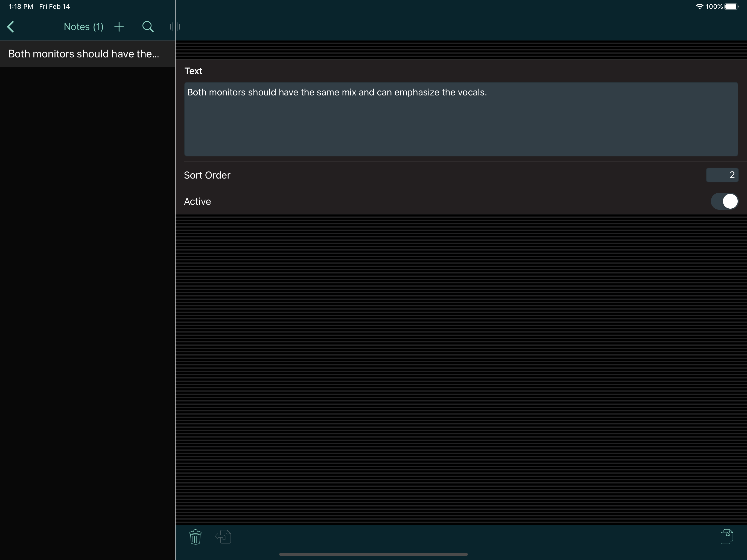Add a new note with plus icon
The width and height of the screenshot is (747, 560).
click(119, 27)
